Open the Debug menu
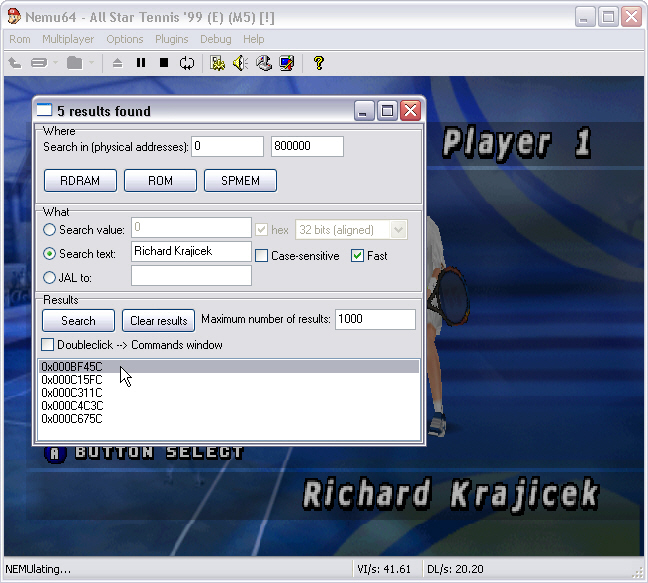Screen dimensions: 648x583 [216, 39]
